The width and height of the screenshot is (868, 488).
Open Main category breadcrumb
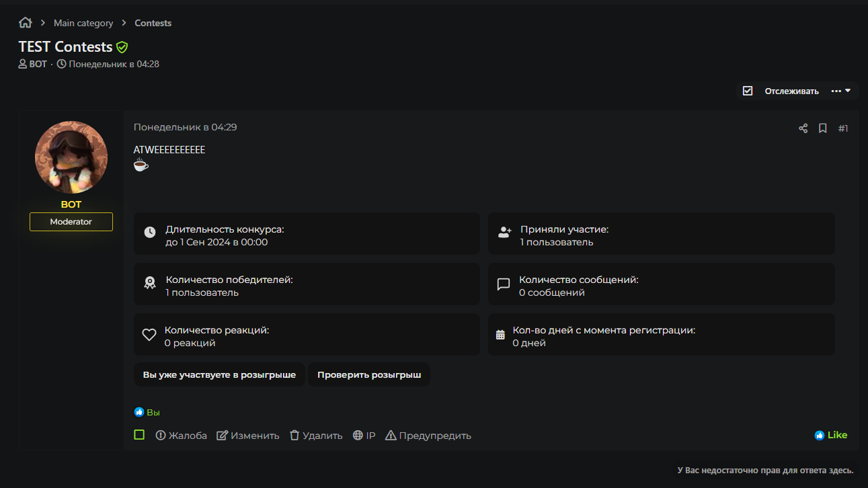pyautogui.click(x=83, y=23)
